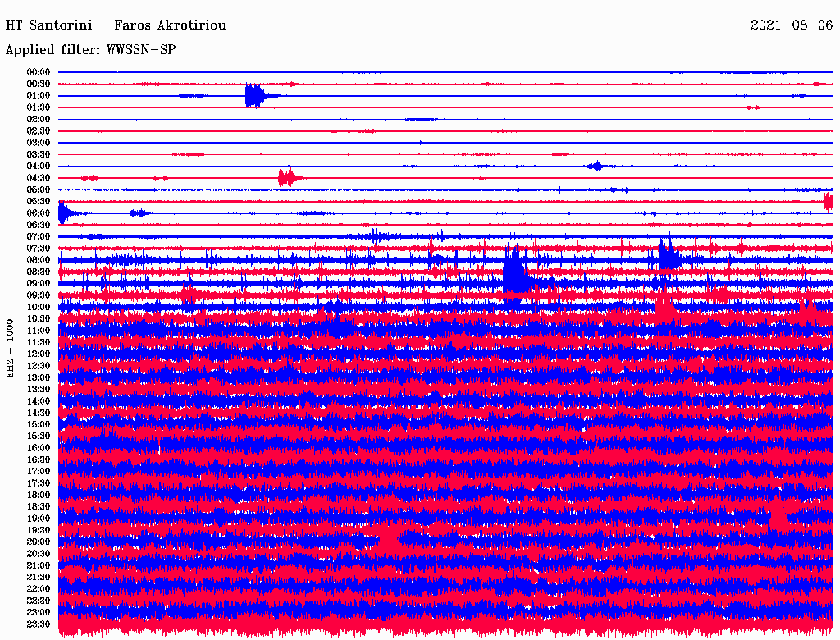840x640 pixels.
Task: Click the 04:30 time label
Action: pos(39,178)
